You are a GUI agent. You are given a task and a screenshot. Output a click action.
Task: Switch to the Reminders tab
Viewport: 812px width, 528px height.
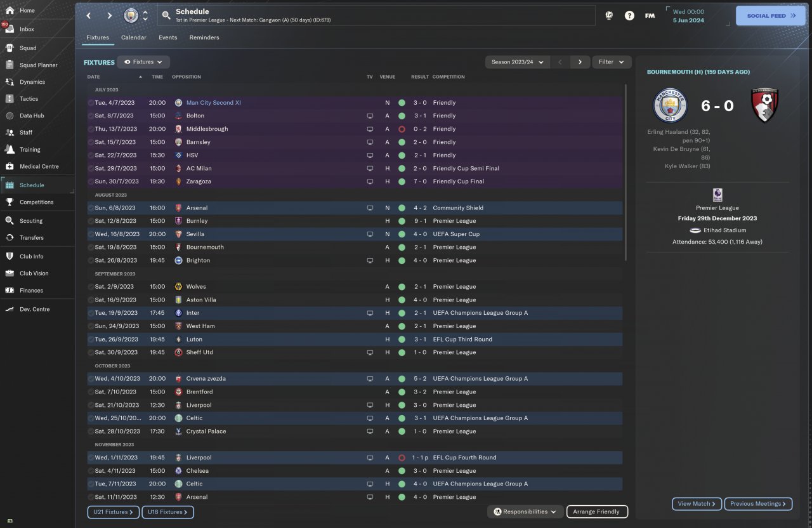tap(204, 37)
